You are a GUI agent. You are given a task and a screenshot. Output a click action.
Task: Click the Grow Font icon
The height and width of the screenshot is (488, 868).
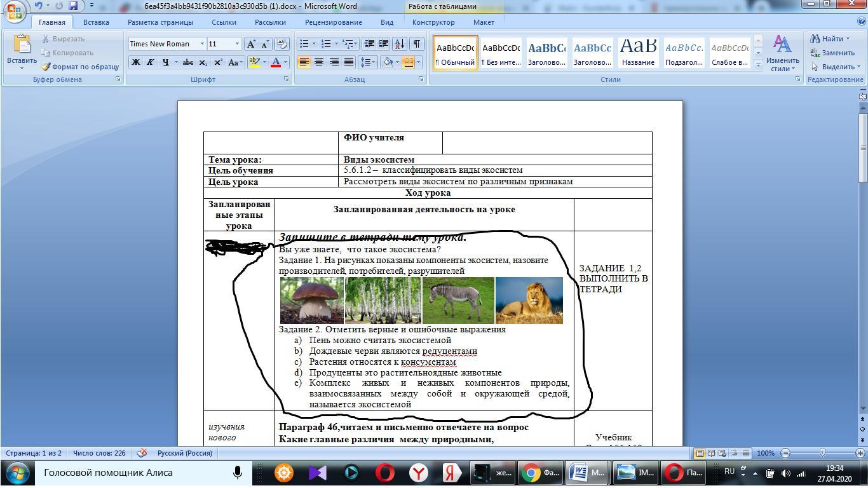(252, 44)
